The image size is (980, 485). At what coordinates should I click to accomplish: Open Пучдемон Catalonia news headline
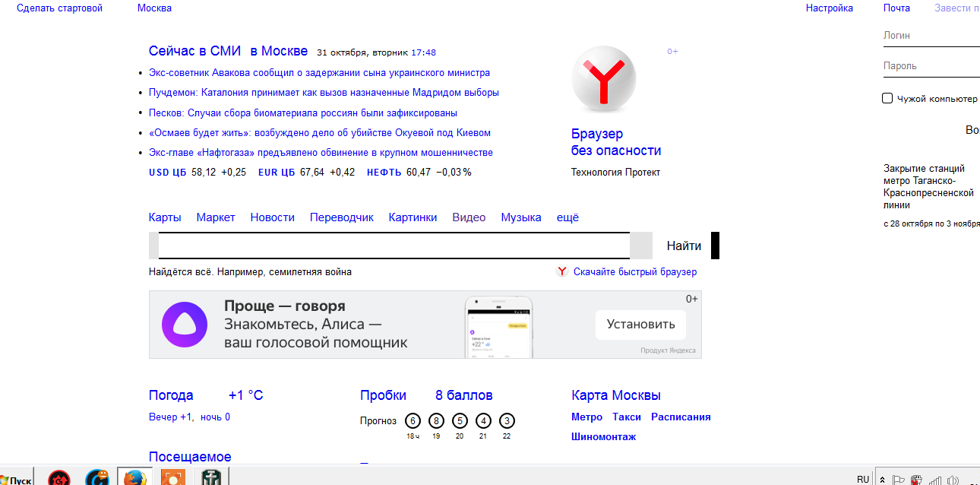pyautogui.click(x=324, y=93)
